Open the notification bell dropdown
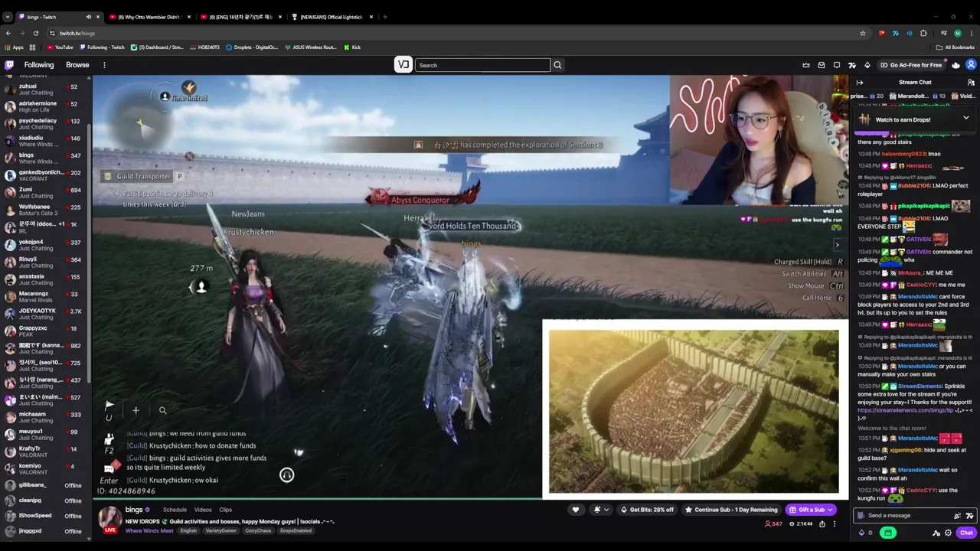Image resolution: width=980 pixels, height=551 pixels. 601,510
